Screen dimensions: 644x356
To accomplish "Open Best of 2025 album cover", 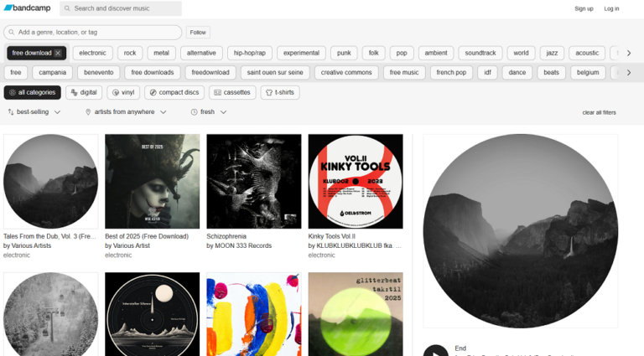I will (153, 181).
